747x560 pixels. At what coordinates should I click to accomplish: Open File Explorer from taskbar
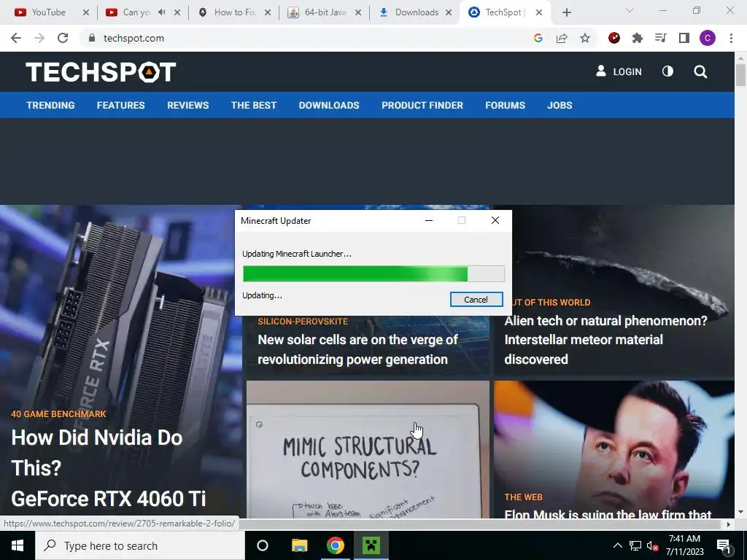[300, 545]
